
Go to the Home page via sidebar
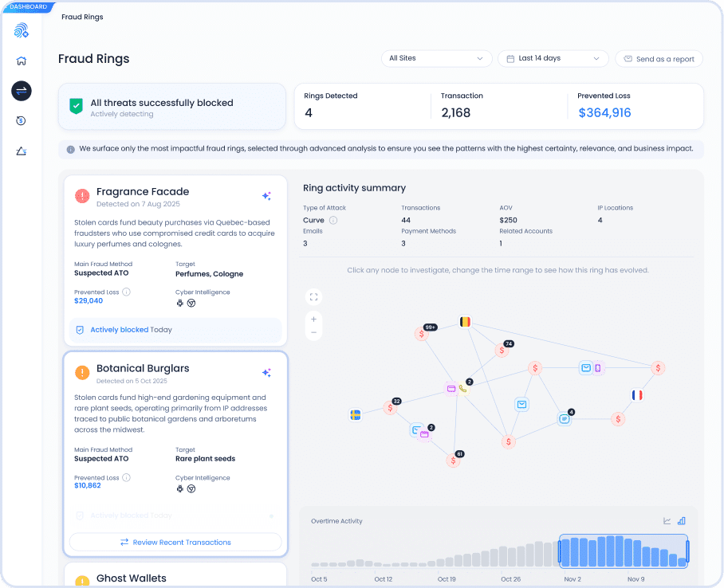(22, 61)
